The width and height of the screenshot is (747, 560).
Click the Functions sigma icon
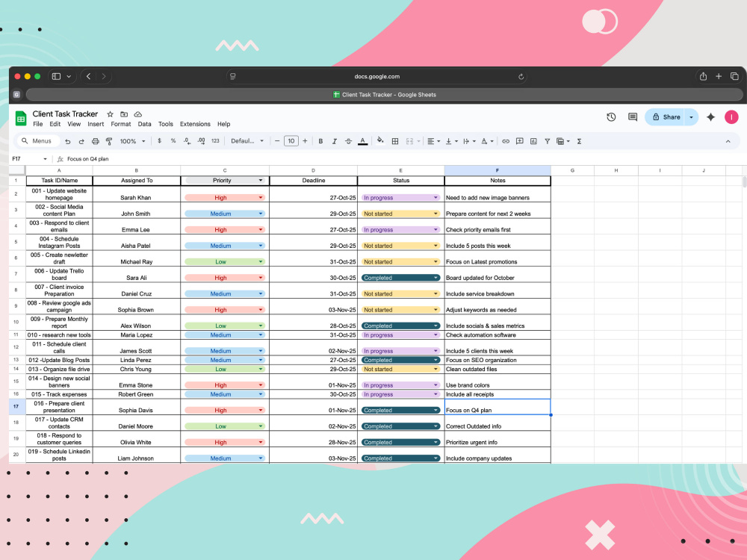580,141
